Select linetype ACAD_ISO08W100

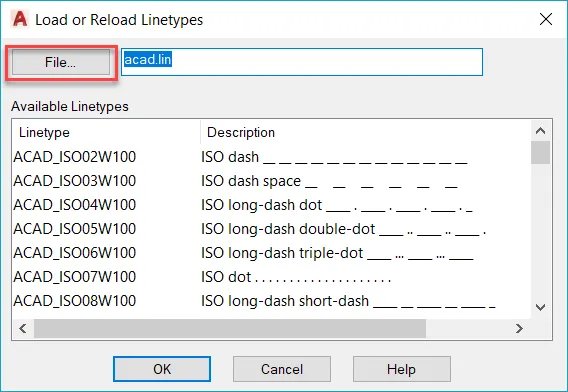point(75,301)
